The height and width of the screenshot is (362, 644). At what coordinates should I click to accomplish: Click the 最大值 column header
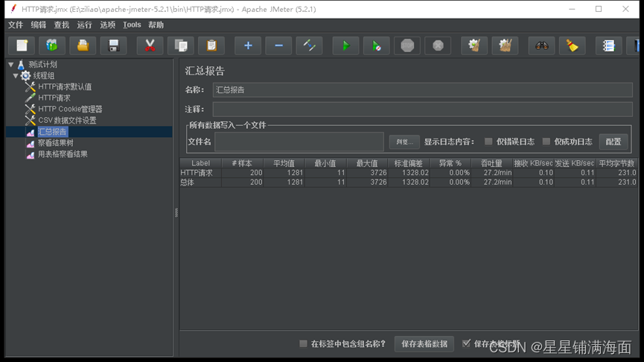[367, 164]
